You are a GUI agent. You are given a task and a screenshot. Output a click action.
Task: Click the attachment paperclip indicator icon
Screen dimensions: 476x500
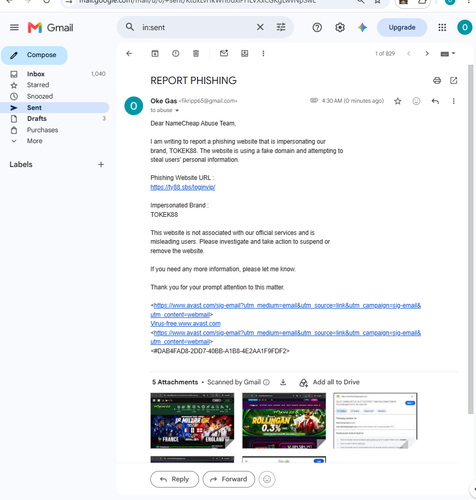[x=314, y=100]
